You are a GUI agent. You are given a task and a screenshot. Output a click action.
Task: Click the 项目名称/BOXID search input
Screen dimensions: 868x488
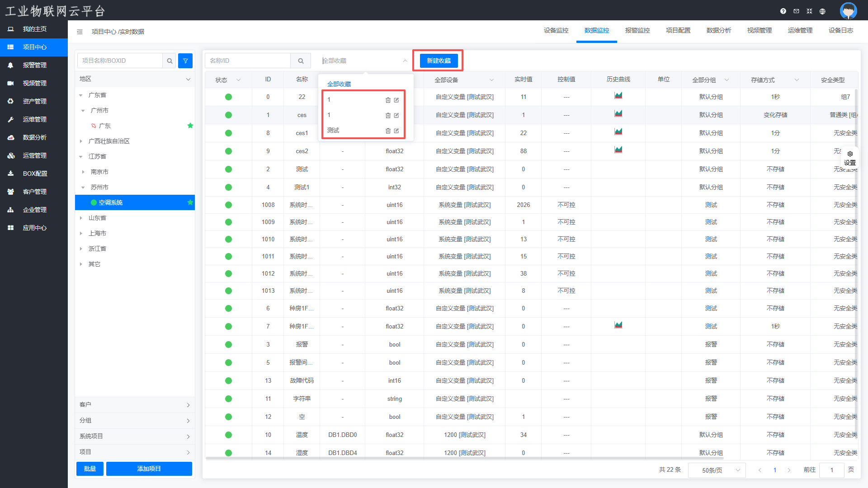coord(120,61)
